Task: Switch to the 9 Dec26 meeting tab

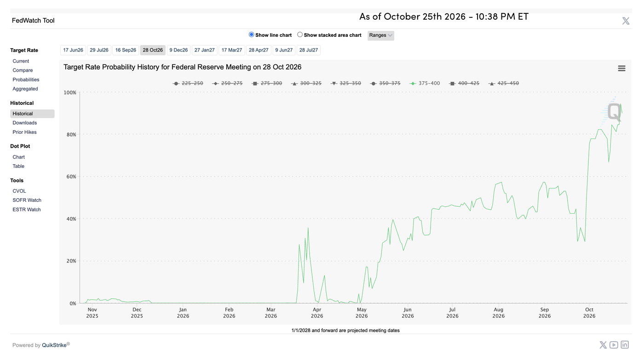Action: click(x=178, y=50)
